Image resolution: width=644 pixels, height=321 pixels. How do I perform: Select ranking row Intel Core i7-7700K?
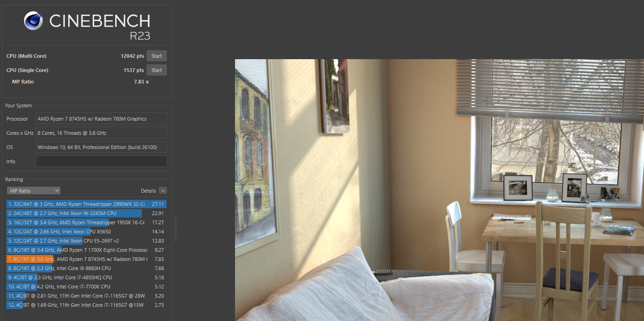tap(86, 287)
